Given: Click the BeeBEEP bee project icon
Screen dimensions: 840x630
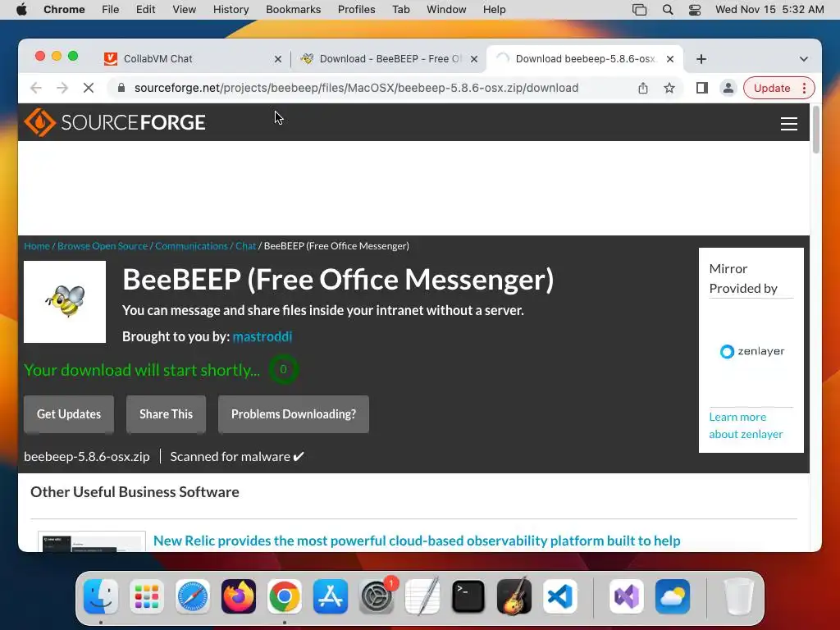Looking at the screenshot, I should 65,302.
